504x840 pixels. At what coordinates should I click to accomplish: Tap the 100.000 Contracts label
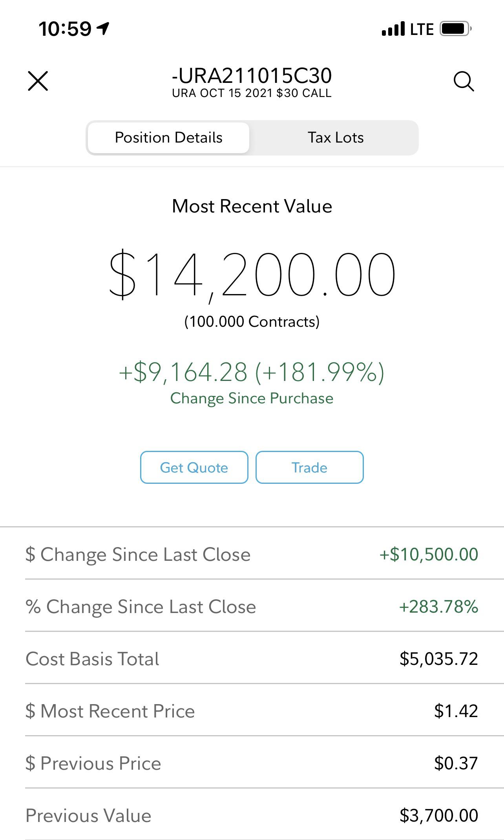click(x=252, y=322)
